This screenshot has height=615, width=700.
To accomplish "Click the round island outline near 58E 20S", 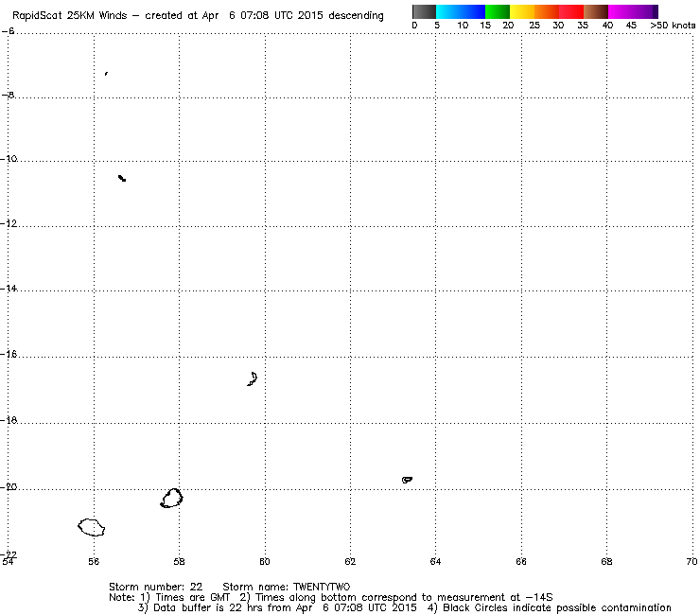I will click(x=171, y=499).
